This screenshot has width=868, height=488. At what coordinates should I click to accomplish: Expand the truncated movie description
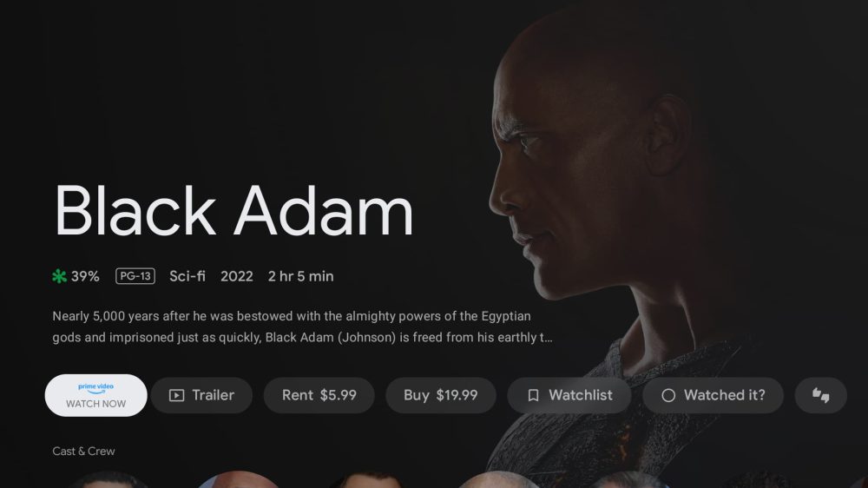coord(302,326)
